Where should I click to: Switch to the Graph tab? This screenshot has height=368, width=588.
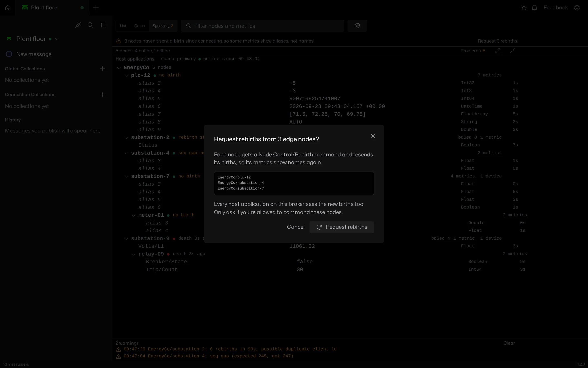(x=139, y=26)
